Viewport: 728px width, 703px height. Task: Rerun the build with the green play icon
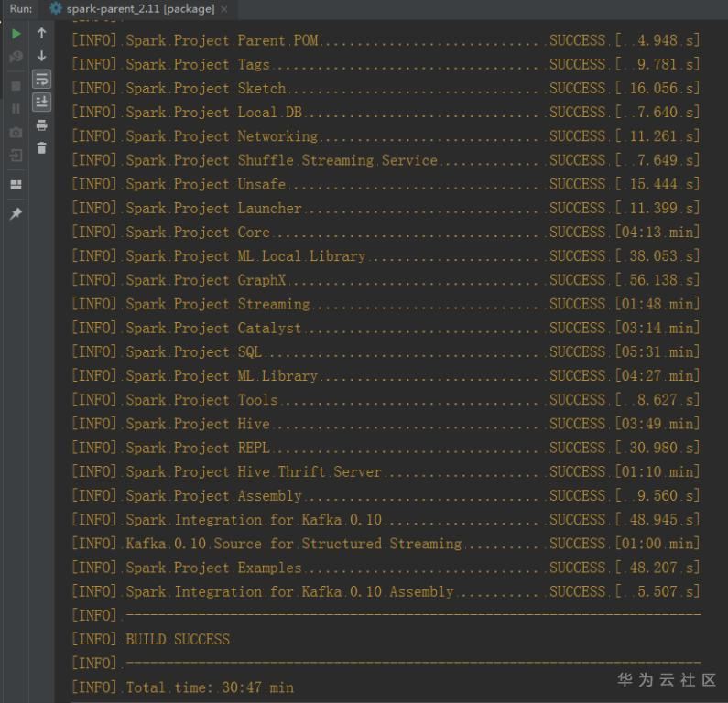16,34
